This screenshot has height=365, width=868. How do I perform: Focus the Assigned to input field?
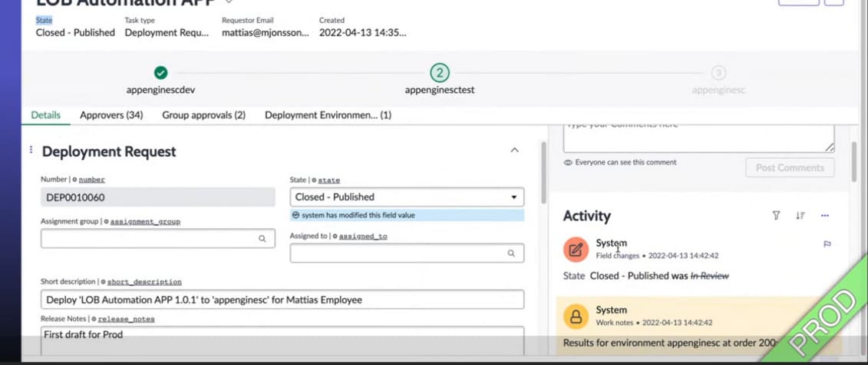pos(407,253)
